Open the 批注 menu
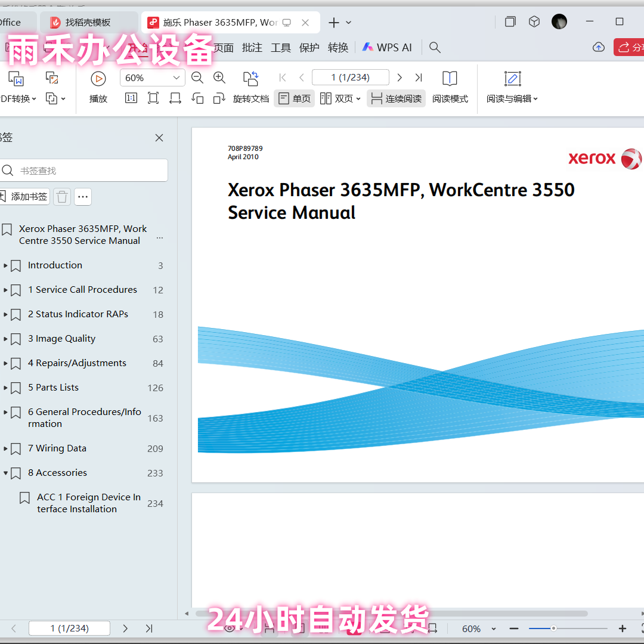The height and width of the screenshot is (644, 644). click(252, 48)
